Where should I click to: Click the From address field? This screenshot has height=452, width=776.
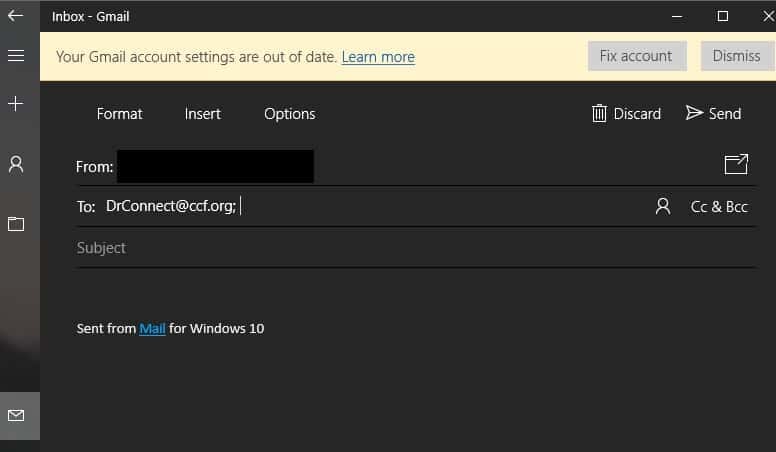pyautogui.click(x=215, y=166)
